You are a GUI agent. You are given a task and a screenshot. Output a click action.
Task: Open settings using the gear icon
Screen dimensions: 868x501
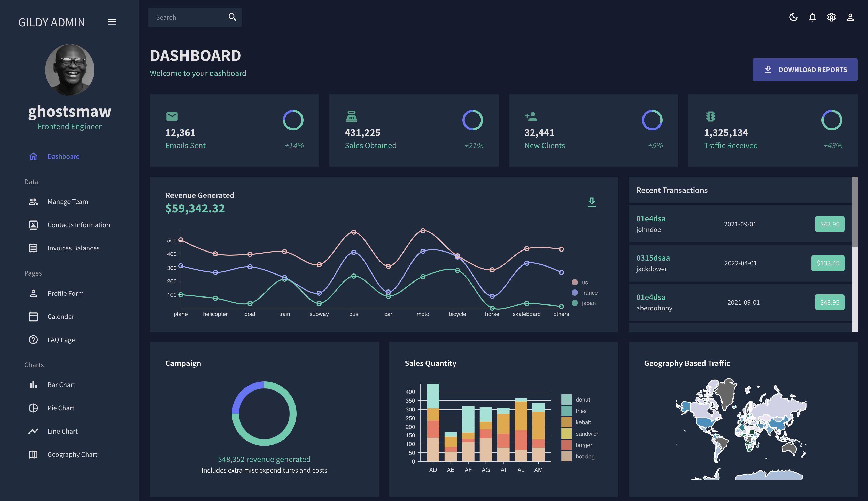click(x=832, y=17)
